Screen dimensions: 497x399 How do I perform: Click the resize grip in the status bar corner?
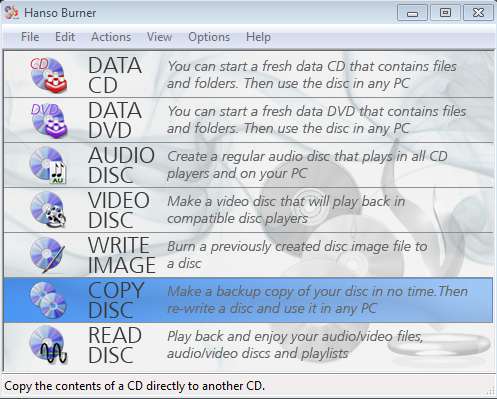click(x=491, y=391)
